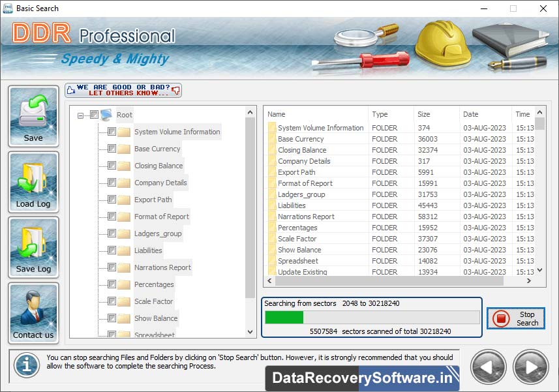Viewport: 559px width, 392px height.
Task: Select the Company Details tree label
Action: pos(160,183)
